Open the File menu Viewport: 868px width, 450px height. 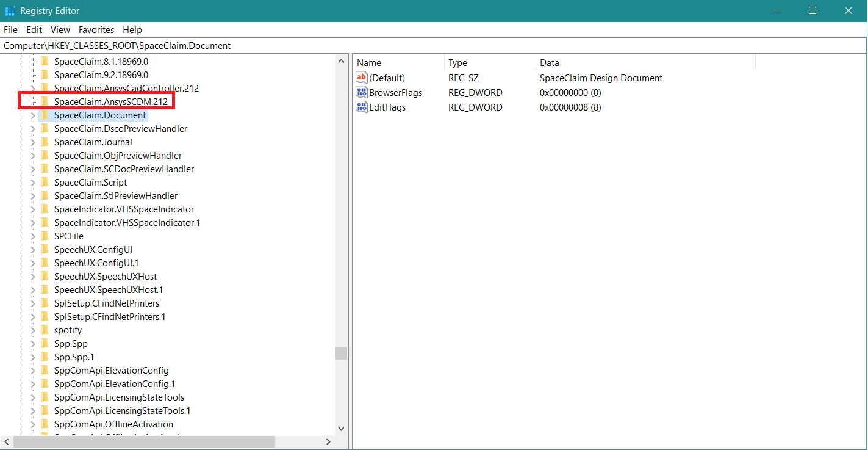(10, 30)
